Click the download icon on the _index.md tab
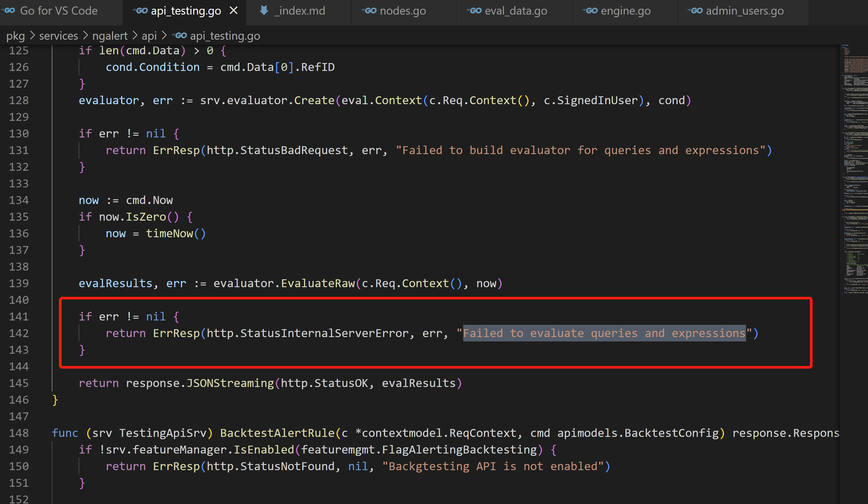This screenshot has height=504, width=868. click(264, 11)
